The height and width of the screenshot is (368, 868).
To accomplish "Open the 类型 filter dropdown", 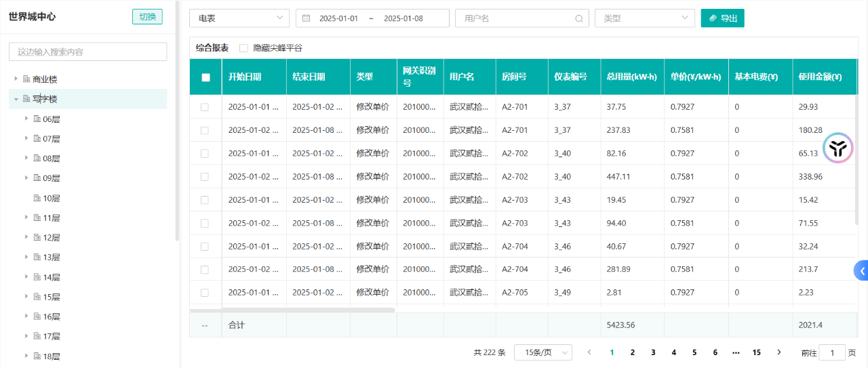I will (x=644, y=18).
